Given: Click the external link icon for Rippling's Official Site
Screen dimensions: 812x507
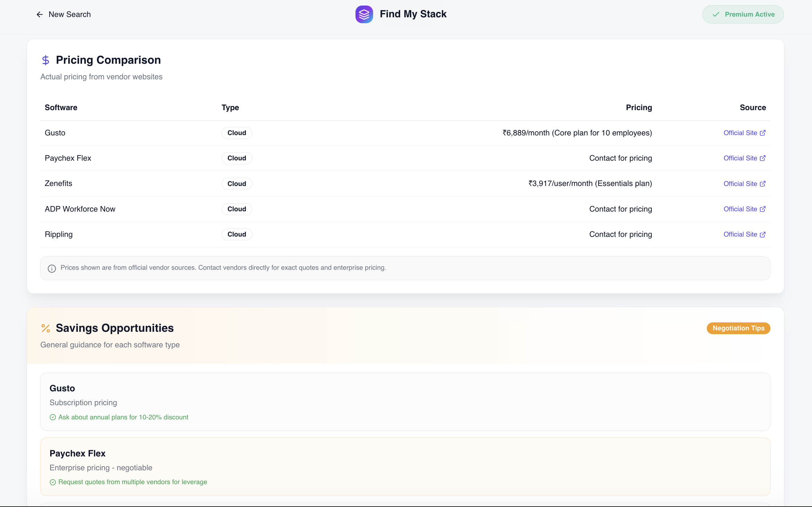Looking at the screenshot, I should (x=763, y=234).
